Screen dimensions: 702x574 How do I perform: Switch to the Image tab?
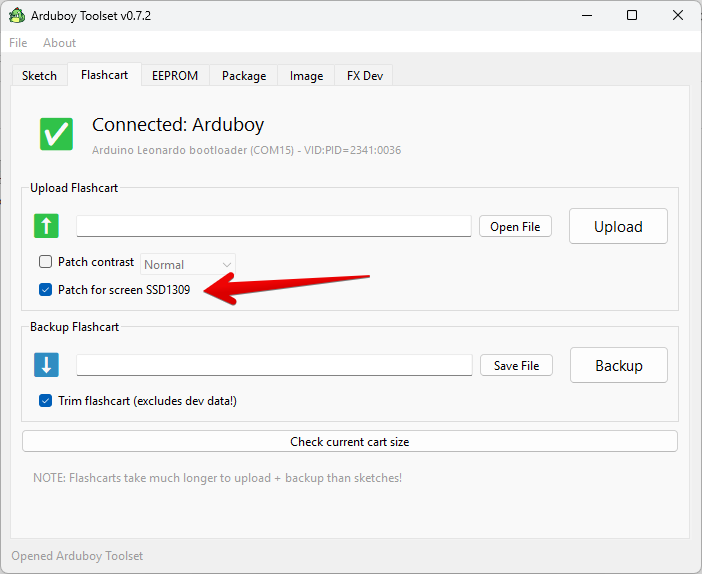pos(306,76)
